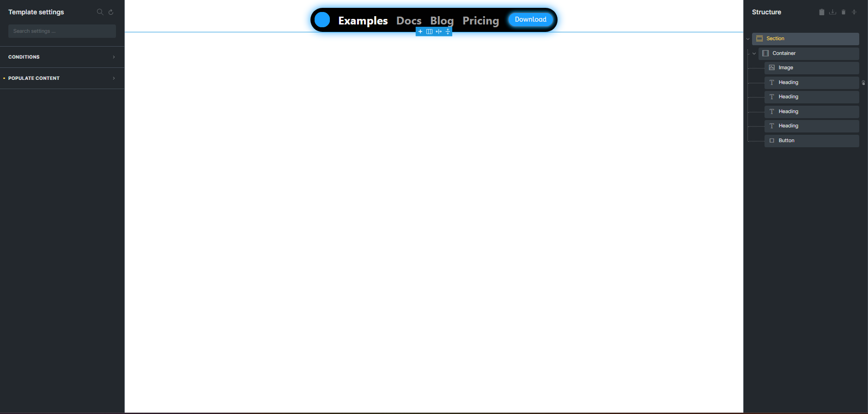Expand the CONDITIONS settings group
The height and width of the screenshot is (414, 868).
click(62, 57)
